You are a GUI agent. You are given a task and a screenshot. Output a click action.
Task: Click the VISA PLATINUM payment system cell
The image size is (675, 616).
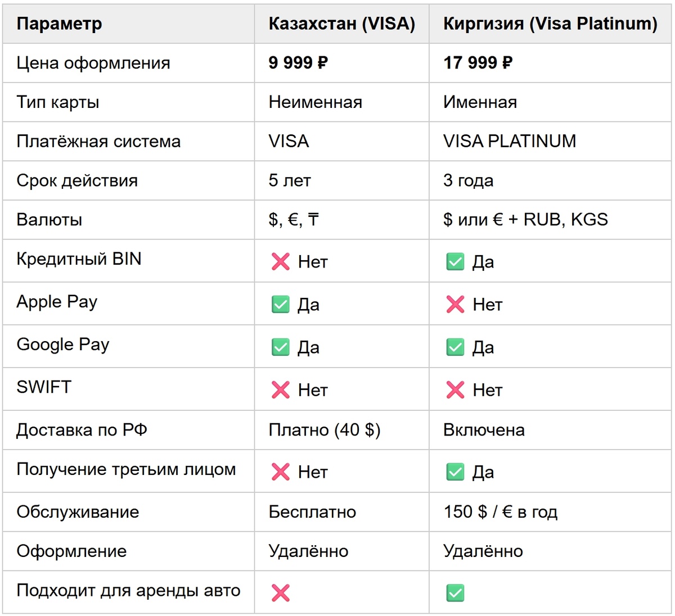pos(509,141)
